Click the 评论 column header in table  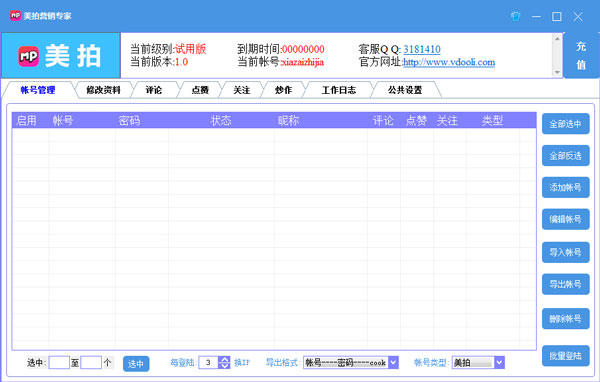383,121
